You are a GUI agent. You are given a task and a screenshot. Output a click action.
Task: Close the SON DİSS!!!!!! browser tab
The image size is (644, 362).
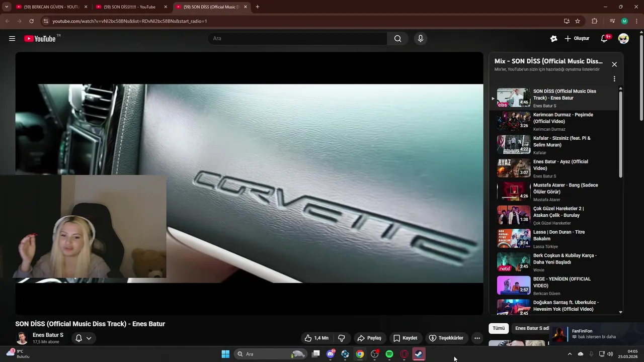pos(166,7)
